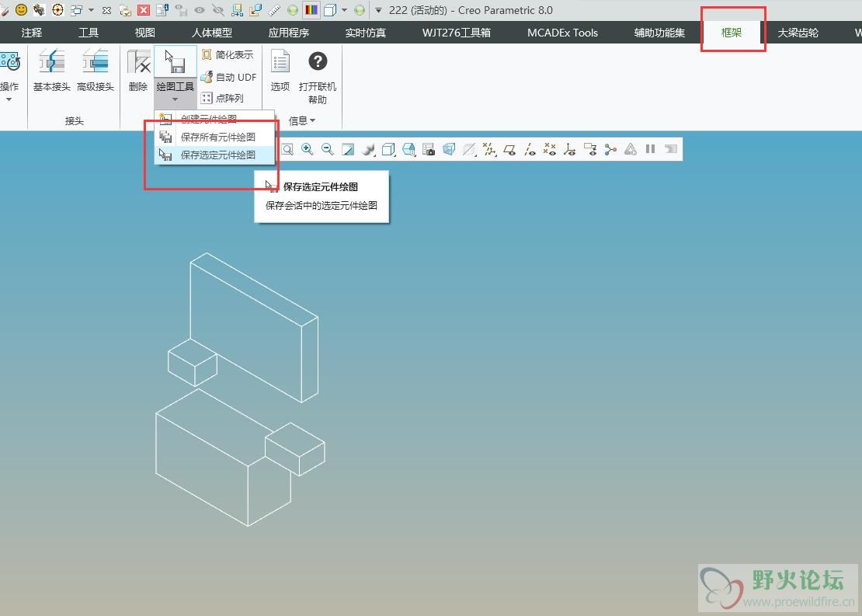This screenshot has width=862, height=616.
Task: Click the gears icon in the quick access toolbar
Action: tap(39, 9)
